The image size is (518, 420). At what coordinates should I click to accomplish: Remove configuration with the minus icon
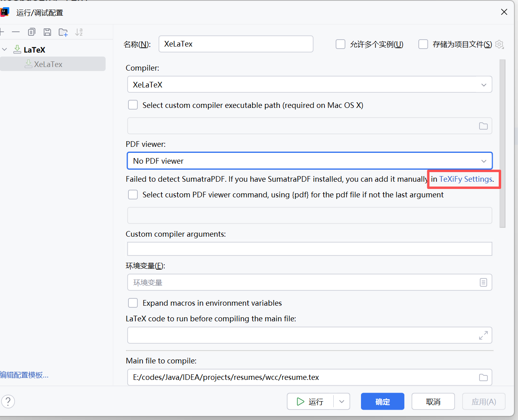pos(16,32)
